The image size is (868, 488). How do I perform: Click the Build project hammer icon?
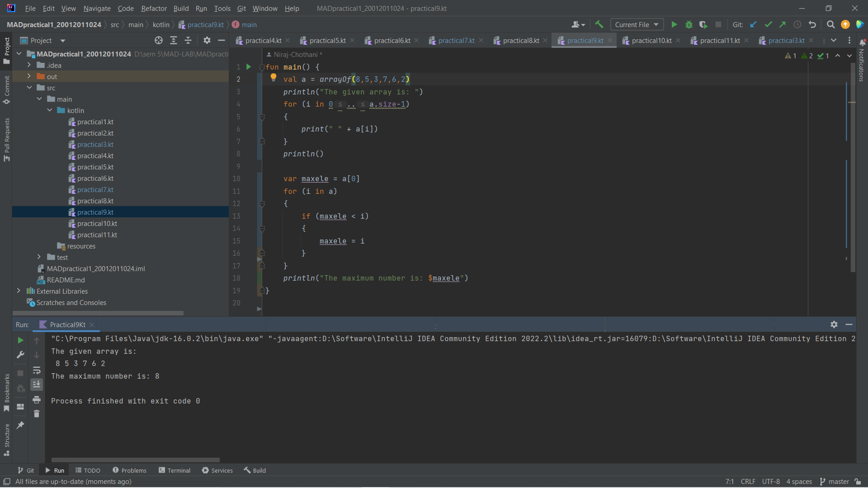599,25
